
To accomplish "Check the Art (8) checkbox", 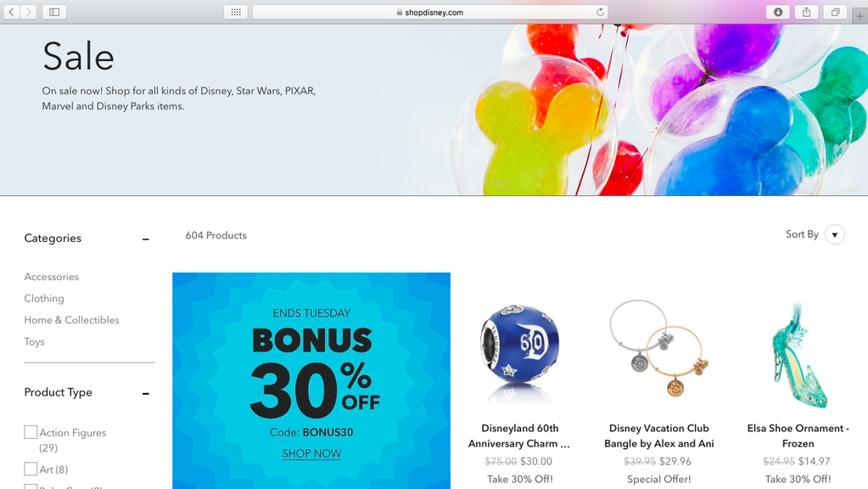I will coord(31,469).
